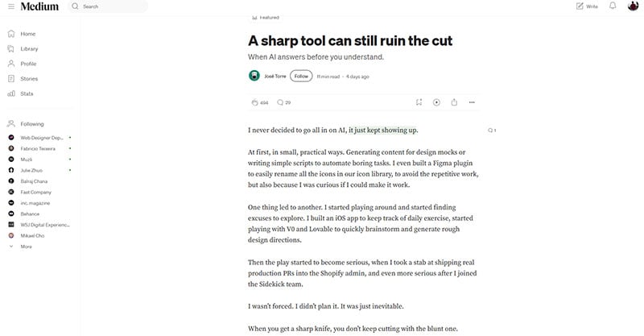The width and height of the screenshot is (644, 336).
Task: Open the three-dot more actions menu
Action: [x=472, y=102]
